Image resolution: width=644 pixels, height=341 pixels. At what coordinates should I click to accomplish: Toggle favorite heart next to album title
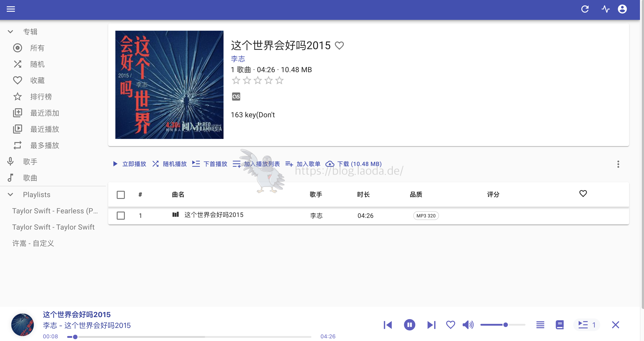click(339, 46)
